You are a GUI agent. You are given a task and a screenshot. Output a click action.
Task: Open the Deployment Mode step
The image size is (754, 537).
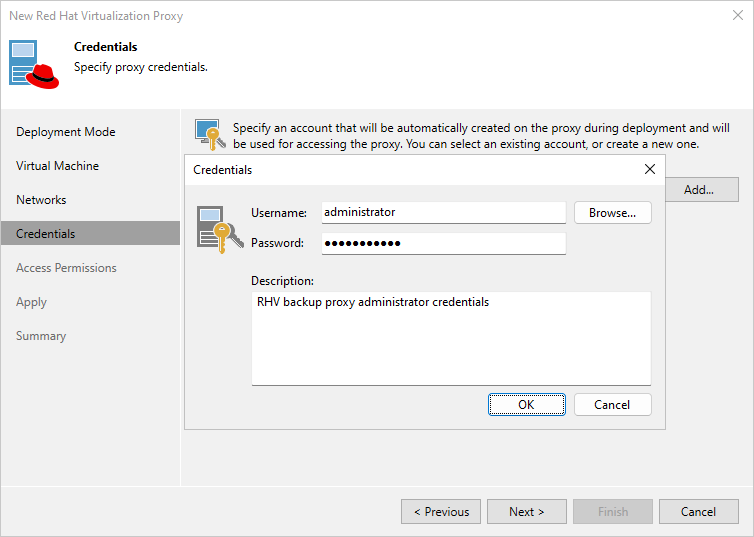click(x=66, y=132)
